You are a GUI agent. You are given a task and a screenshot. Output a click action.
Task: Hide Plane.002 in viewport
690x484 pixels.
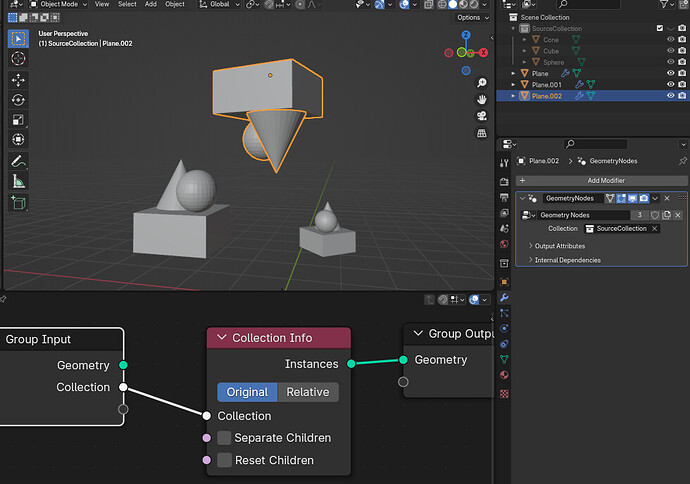pyautogui.click(x=670, y=95)
